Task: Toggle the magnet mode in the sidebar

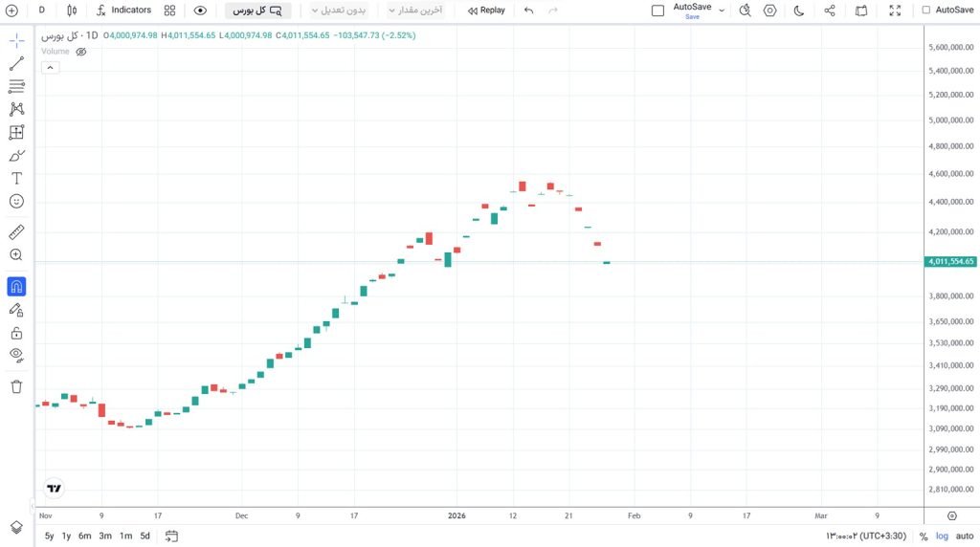Action: coord(16,286)
